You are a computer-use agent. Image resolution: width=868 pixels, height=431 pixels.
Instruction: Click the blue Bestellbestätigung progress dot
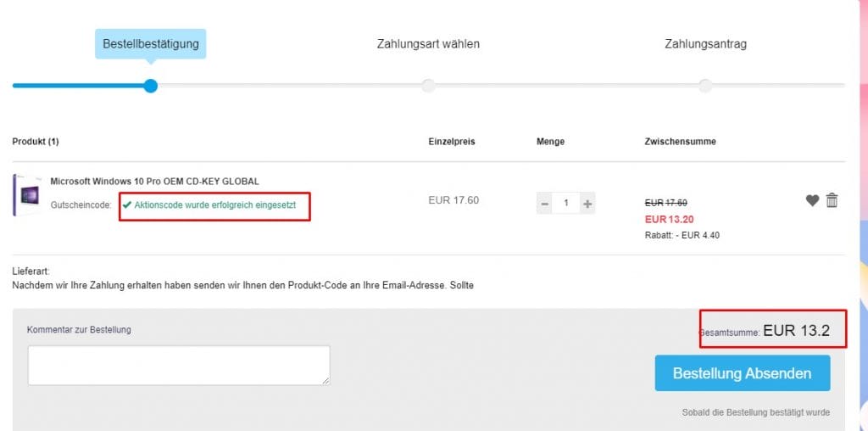coord(150,86)
